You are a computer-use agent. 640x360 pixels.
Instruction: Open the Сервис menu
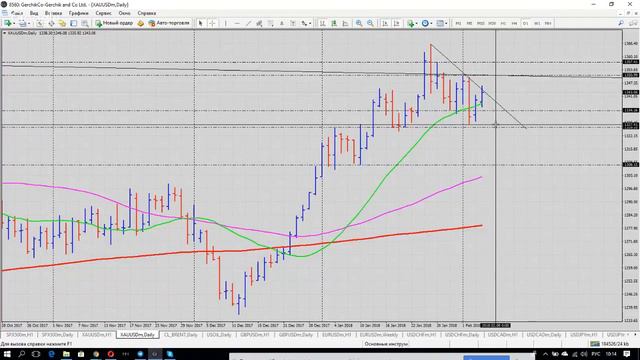click(103, 13)
